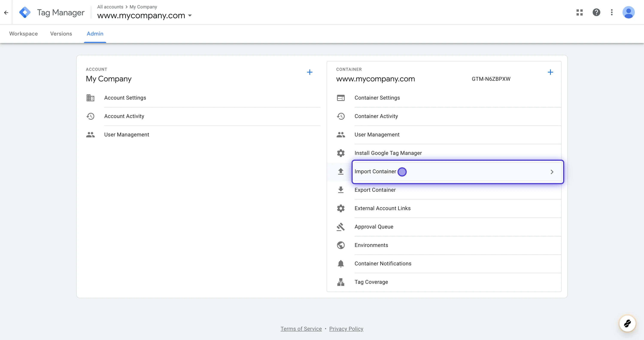Click the Container Settings gear icon
This screenshot has width=644, height=340.
340,98
